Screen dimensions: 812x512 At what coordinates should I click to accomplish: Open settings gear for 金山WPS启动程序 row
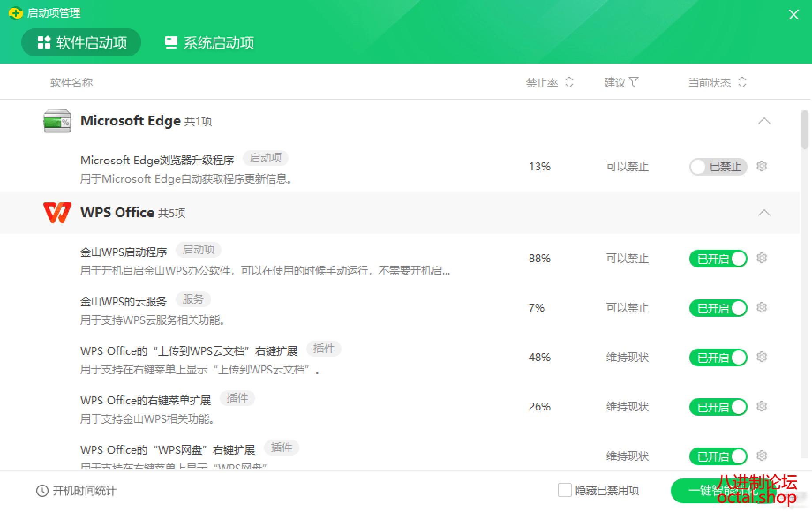[x=762, y=258]
